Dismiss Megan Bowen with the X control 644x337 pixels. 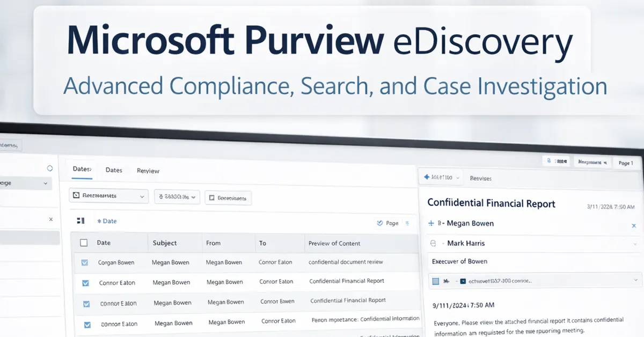634,225
